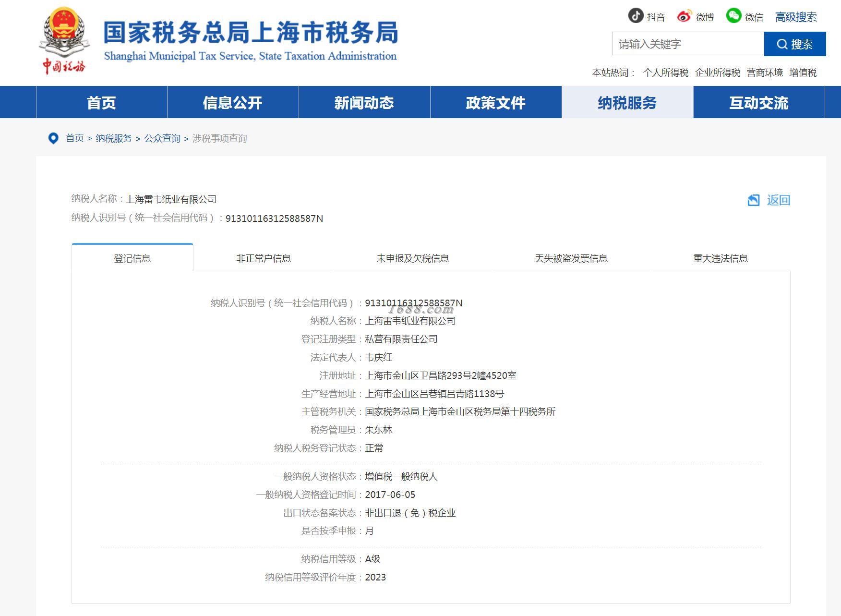Click the 返回 back arrow icon
This screenshot has width=841, height=616.
[754, 200]
